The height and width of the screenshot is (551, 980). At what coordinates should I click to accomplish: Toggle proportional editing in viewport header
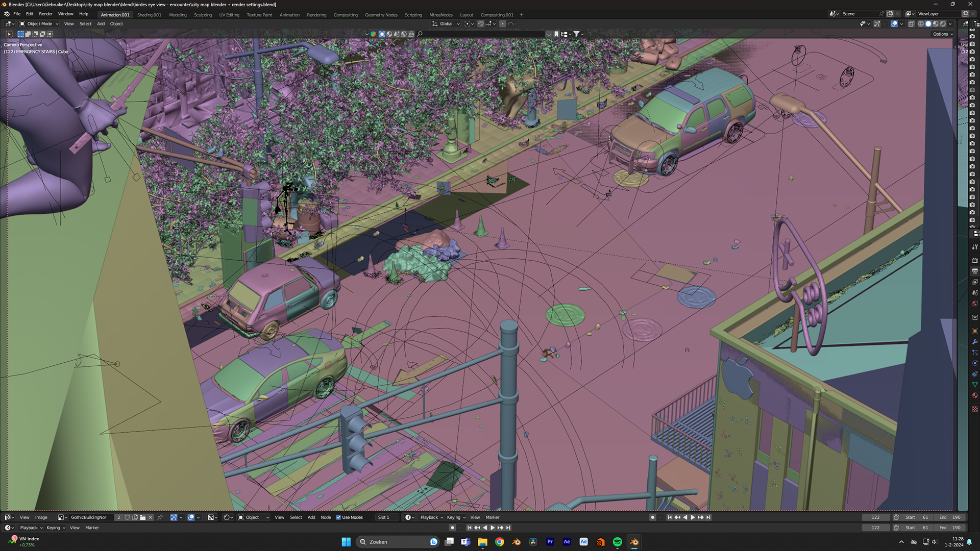503,24
